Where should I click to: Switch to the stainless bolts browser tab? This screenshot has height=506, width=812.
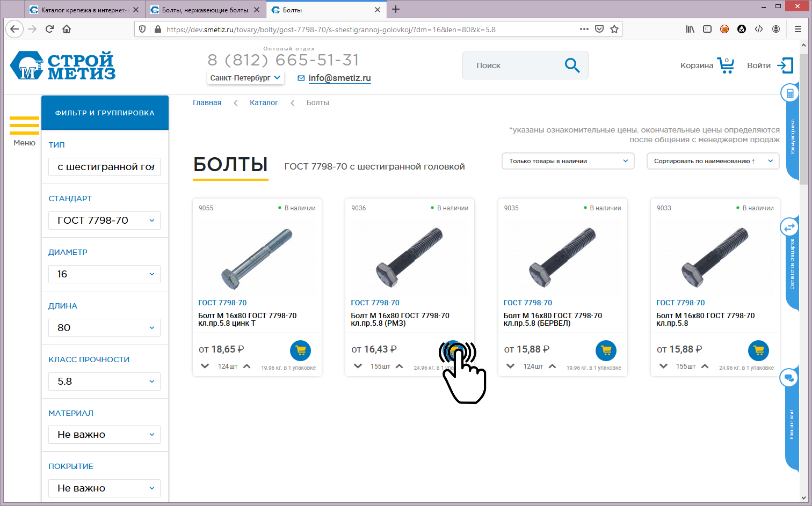coord(205,10)
